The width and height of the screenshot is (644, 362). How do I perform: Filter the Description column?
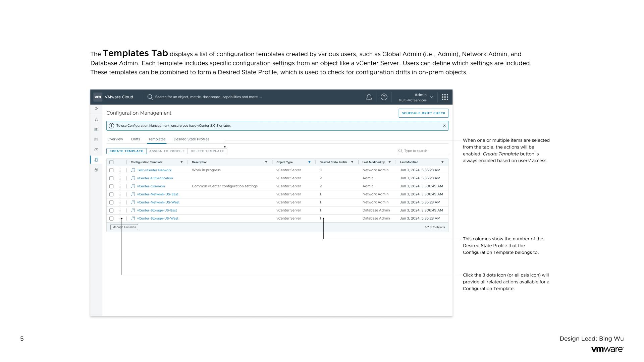tap(266, 162)
